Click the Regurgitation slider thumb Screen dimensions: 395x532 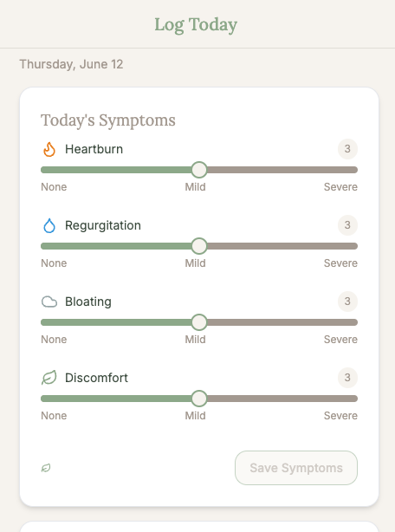(199, 246)
